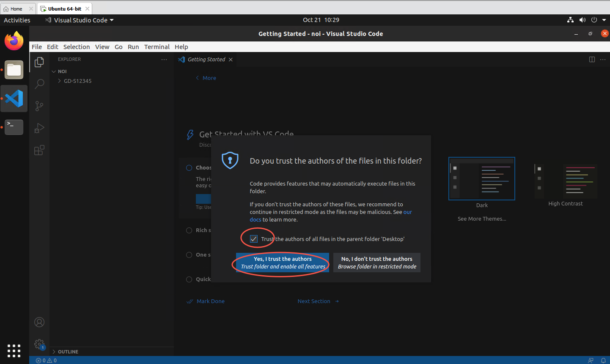610x364 pixels.
Task: Uncheck trust parent folder 'Desktop' checkbox
Action: pyautogui.click(x=254, y=239)
